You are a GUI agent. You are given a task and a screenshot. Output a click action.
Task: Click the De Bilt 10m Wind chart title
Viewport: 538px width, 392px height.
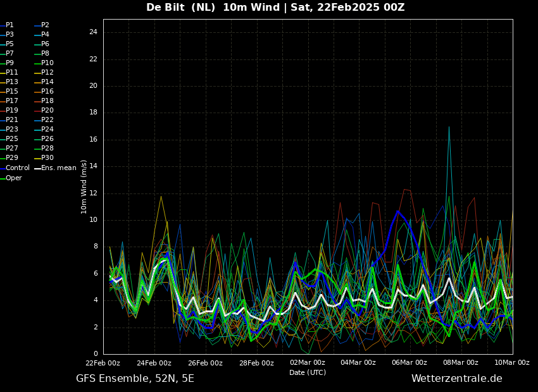tap(275, 7)
